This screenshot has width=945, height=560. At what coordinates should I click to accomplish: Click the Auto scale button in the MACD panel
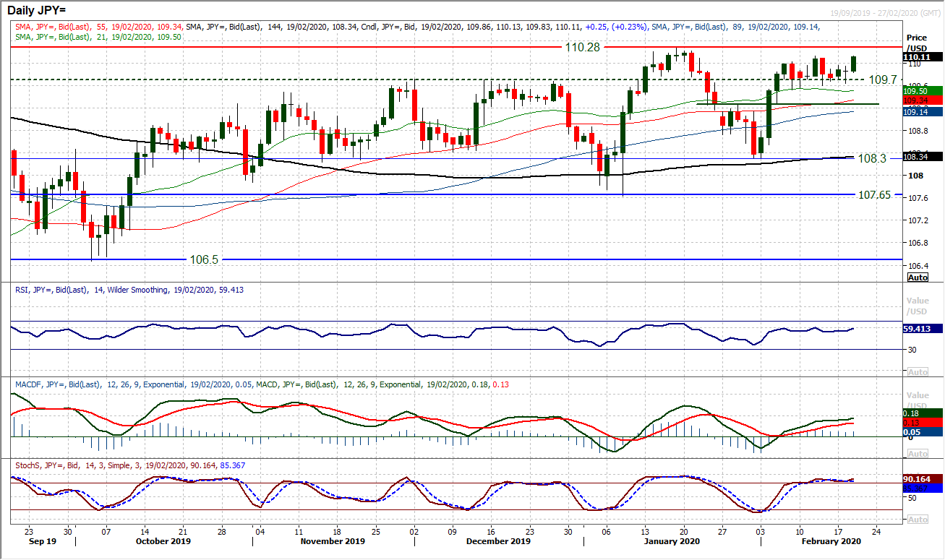(x=918, y=453)
